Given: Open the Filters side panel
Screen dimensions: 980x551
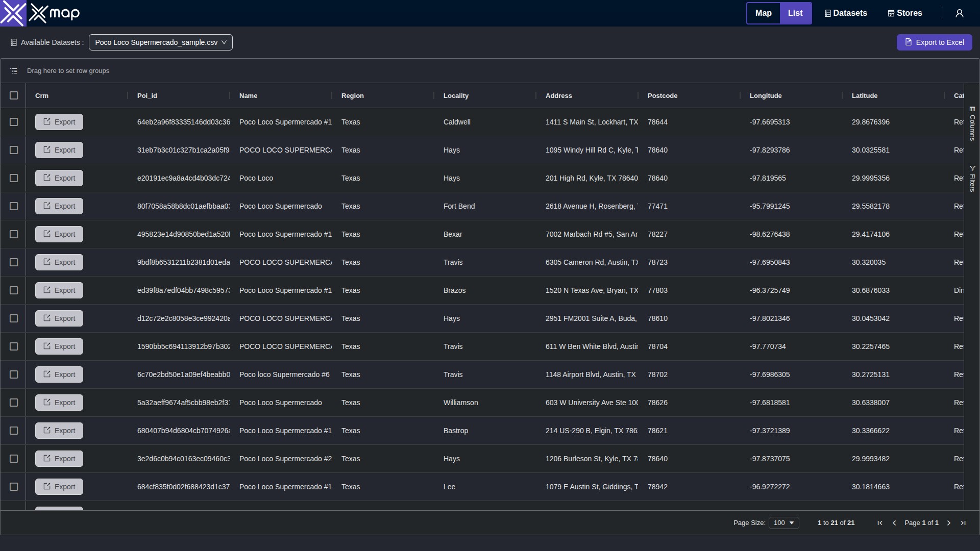Looking at the screenshot, I should coord(972,179).
